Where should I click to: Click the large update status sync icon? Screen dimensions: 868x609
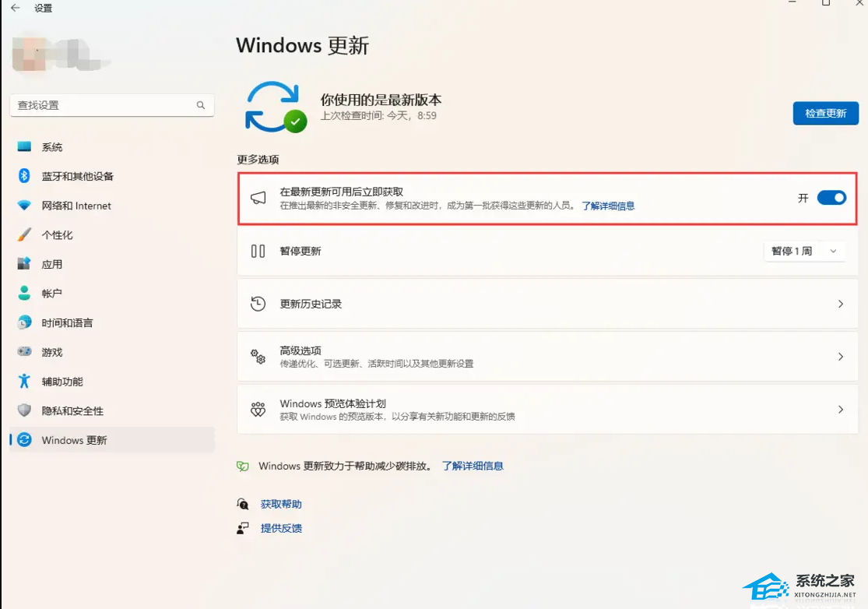[x=276, y=107]
